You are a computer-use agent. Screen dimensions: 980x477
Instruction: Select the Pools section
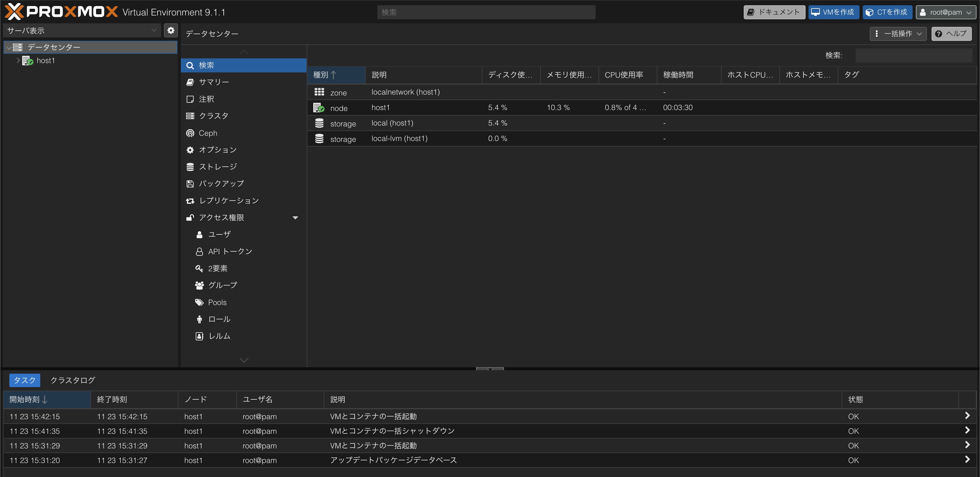coord(217,302)
